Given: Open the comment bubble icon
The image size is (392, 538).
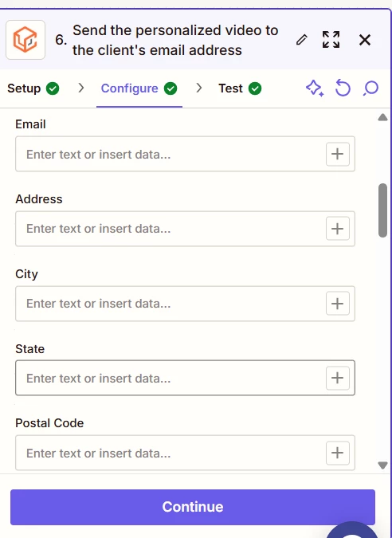Looking at the screenshot, I should click(x=370, y=88).
